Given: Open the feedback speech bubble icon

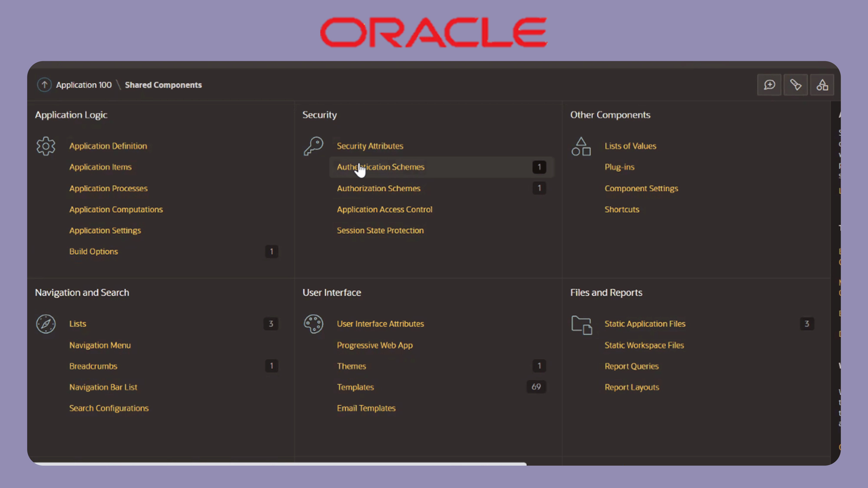Looking at the screenshot, I should coord(769,85).
